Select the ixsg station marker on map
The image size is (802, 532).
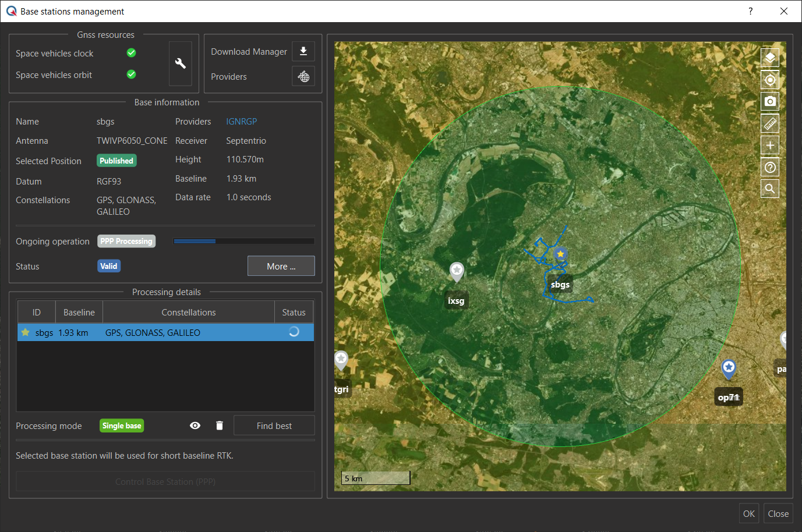pyautogui.click(x=457, y=271)
